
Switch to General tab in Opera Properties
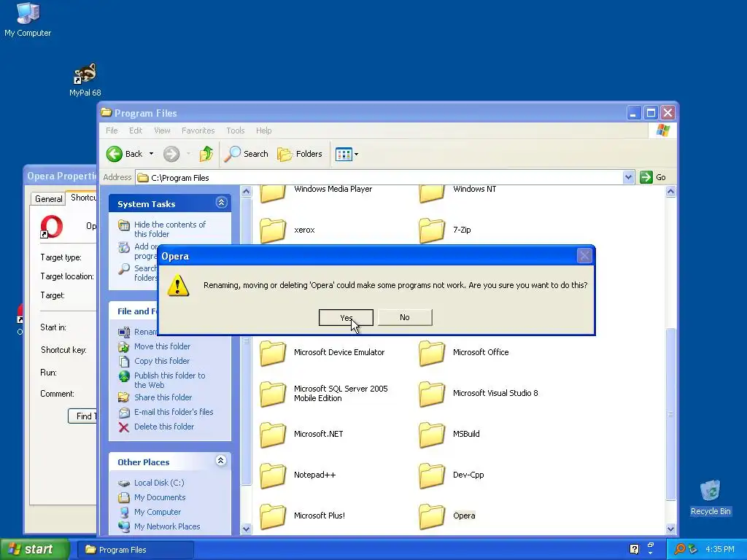49,198
